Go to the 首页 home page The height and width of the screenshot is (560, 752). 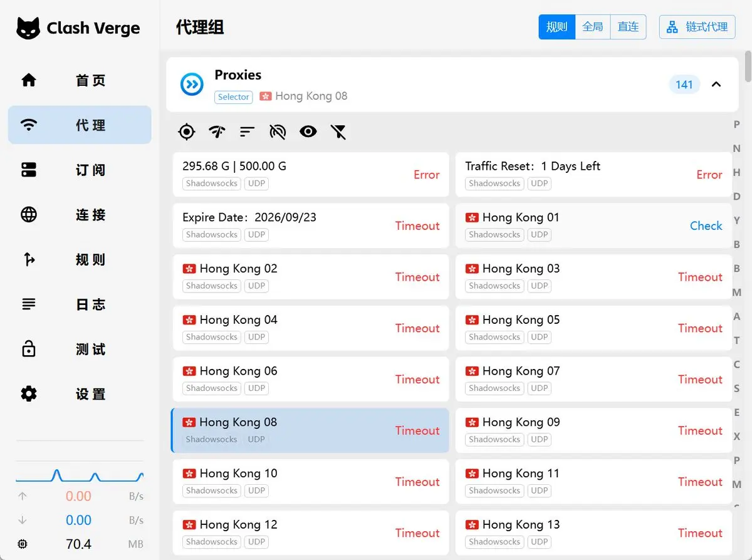tap(80, 80)
